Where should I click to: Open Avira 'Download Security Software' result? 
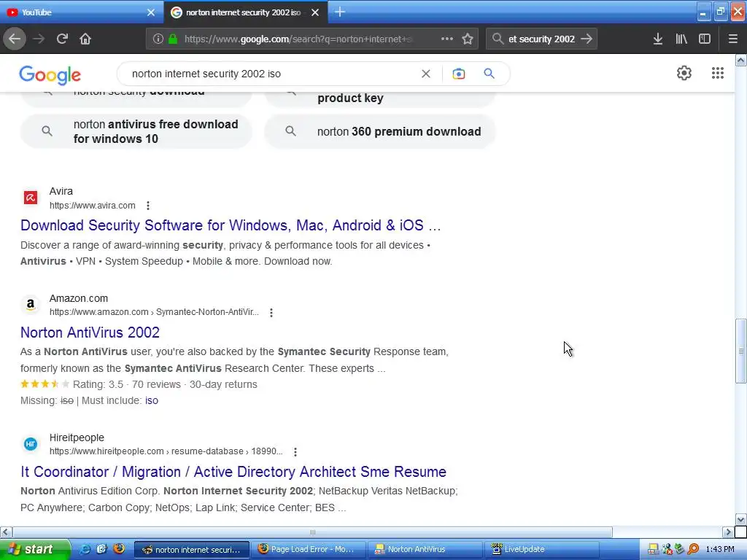point(231,225)
